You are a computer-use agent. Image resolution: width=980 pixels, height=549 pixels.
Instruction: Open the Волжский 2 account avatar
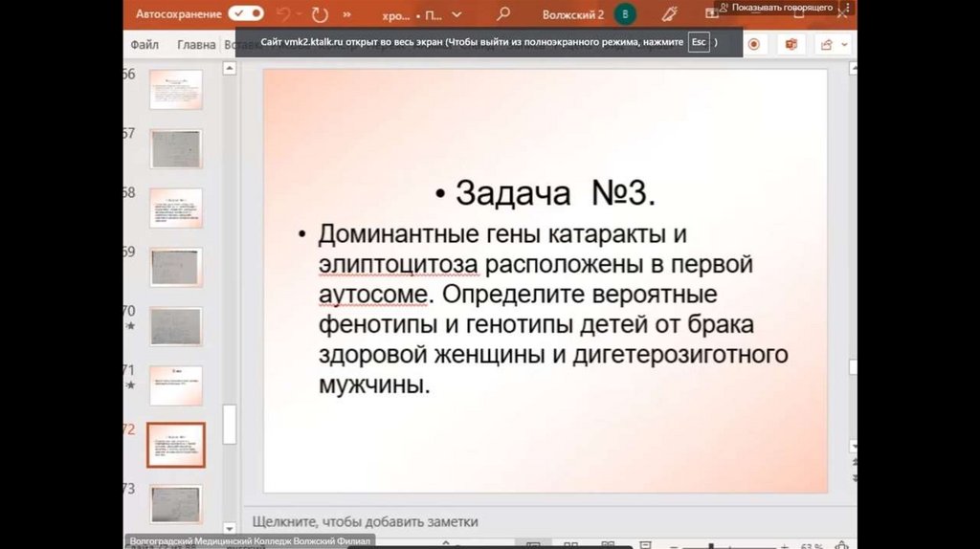coord(624,14)
